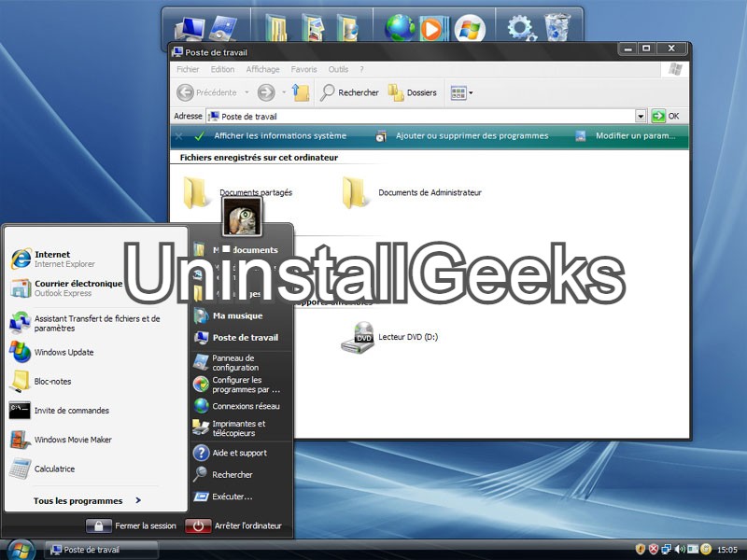Click the red X security tray icon

(653, 549)
